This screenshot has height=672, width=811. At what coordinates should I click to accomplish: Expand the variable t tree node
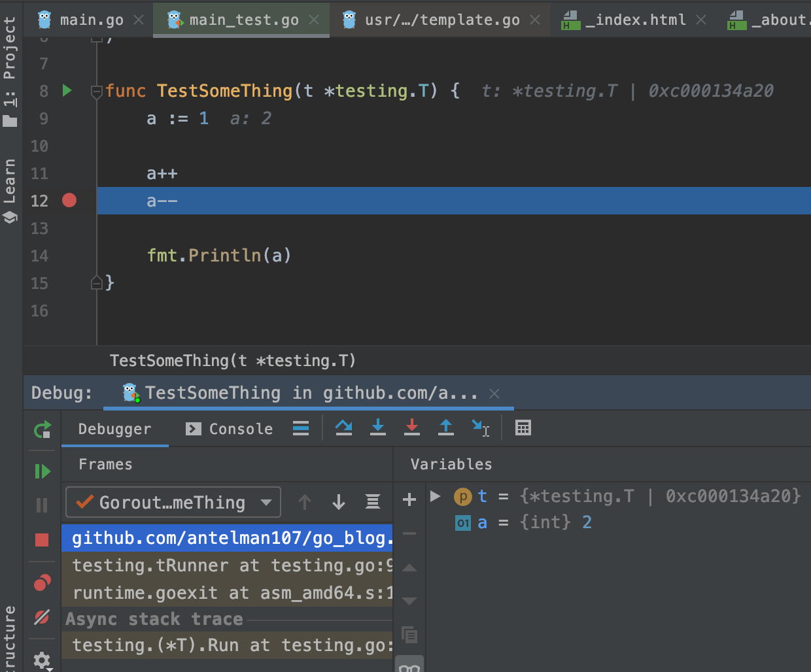(x=436, y=496)
